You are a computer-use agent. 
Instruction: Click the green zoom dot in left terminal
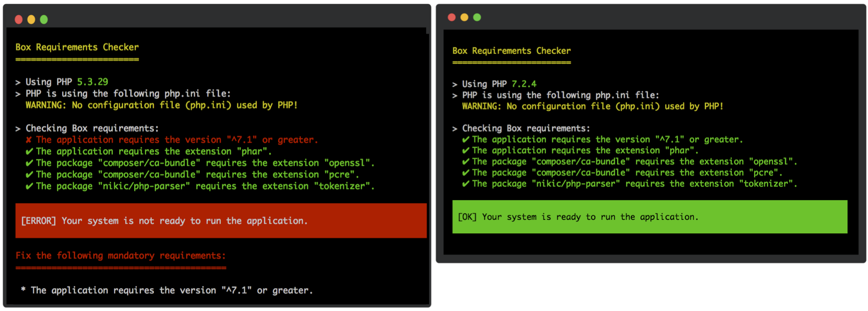pyautogui.click(x=44, y=19)
